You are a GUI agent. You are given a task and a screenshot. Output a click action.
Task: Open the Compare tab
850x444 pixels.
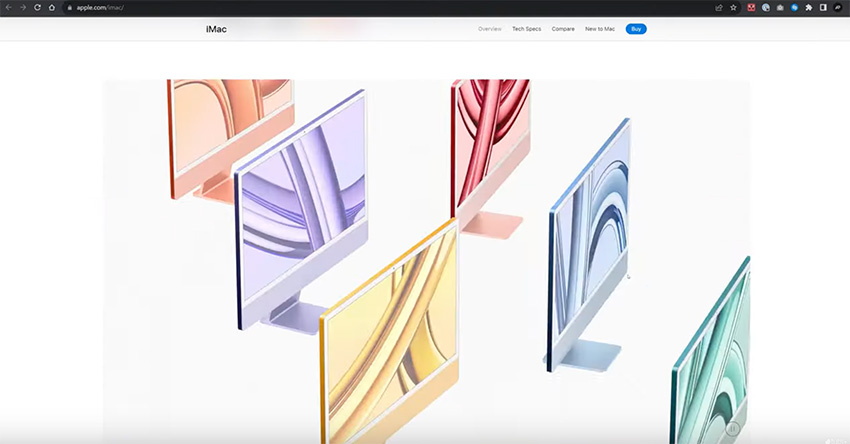(x=563, y=29)
